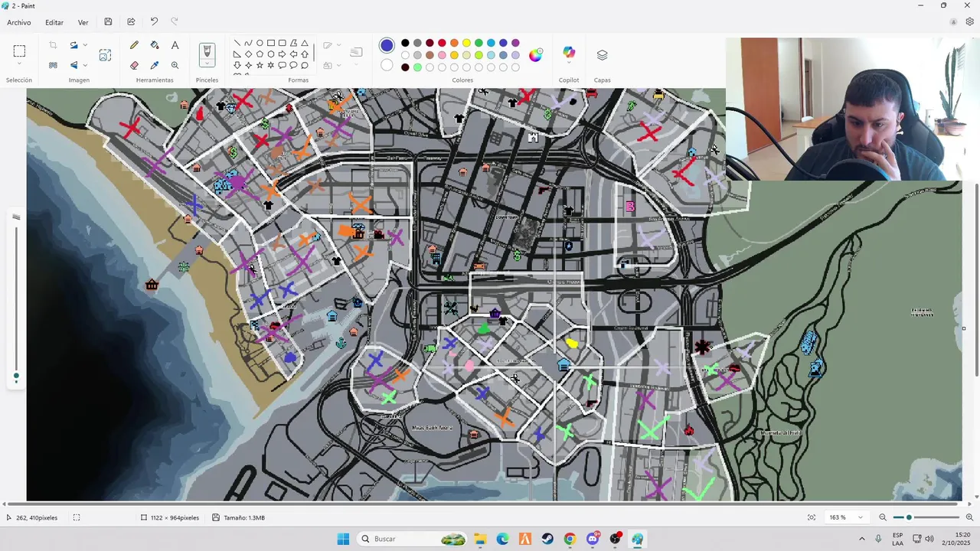Select the Fill bucket tool
This screenshot has height=551, width=980.
point(155,46)
